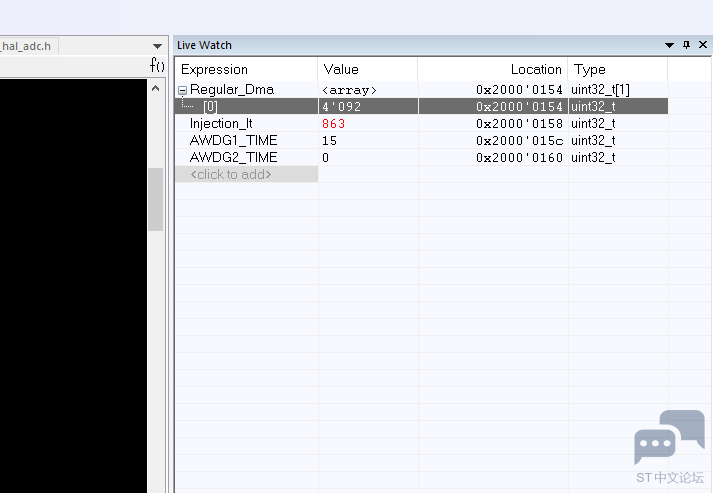Click the red value 863
Image resolution: width=713 pixels, height=493 pixels.
pos(334,123)
